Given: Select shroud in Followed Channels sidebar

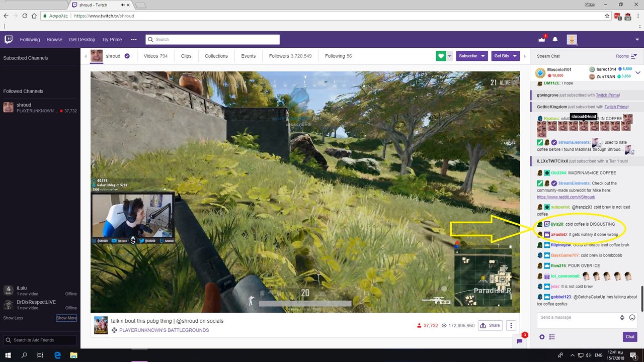Looking at the screenshot, I should click(x=40, y=108).
